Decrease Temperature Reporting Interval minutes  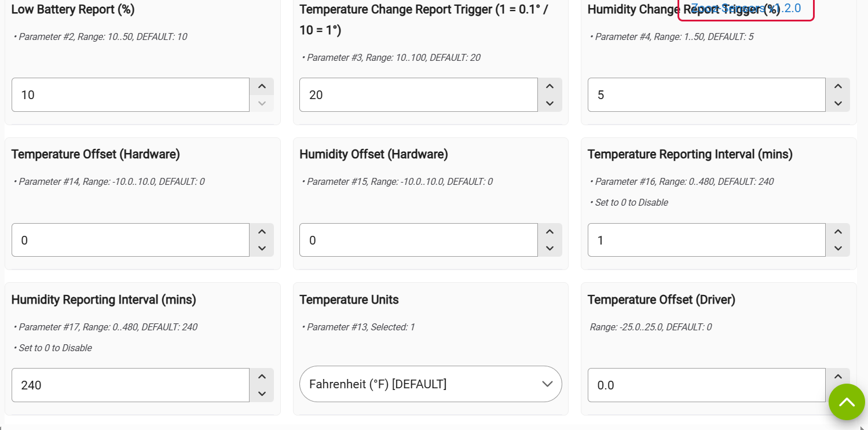tap(837, 248)
